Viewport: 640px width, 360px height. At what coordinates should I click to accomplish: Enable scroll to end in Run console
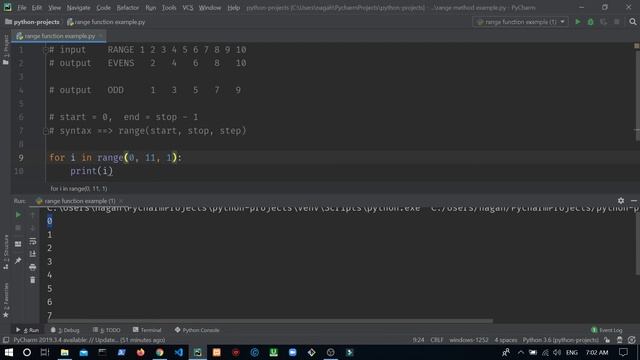[33, 254]
